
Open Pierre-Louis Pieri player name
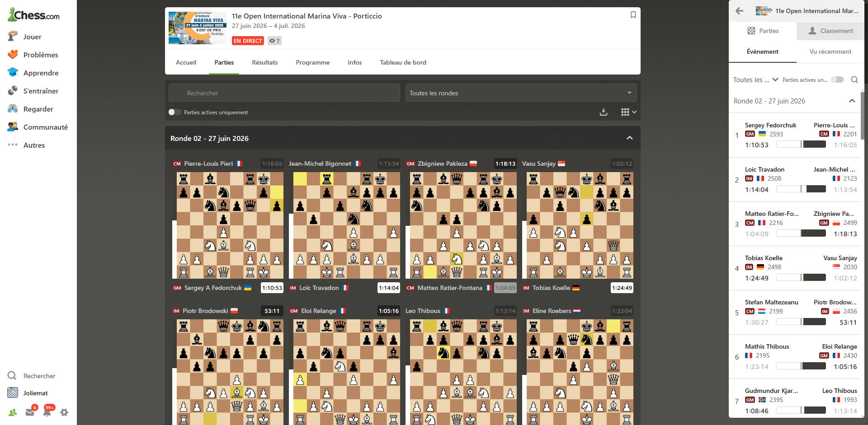208,163
